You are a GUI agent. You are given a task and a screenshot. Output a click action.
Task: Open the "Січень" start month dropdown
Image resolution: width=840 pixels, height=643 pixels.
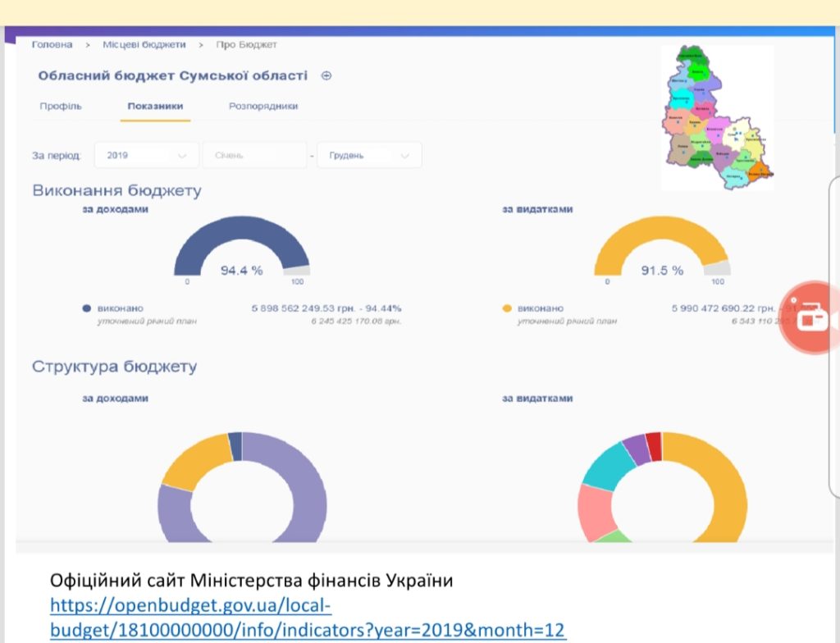[x=254, y=155]
